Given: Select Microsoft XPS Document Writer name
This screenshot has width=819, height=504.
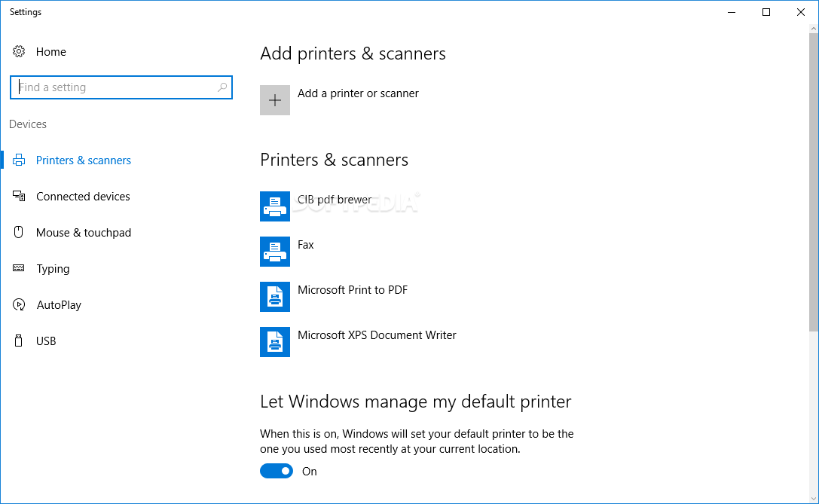Looking at the screenshot, I should point(377,335).
